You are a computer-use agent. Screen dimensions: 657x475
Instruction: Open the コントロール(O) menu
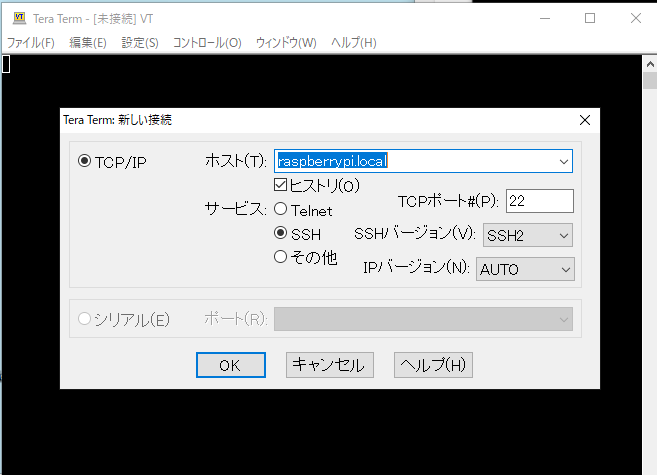point(207,43)
